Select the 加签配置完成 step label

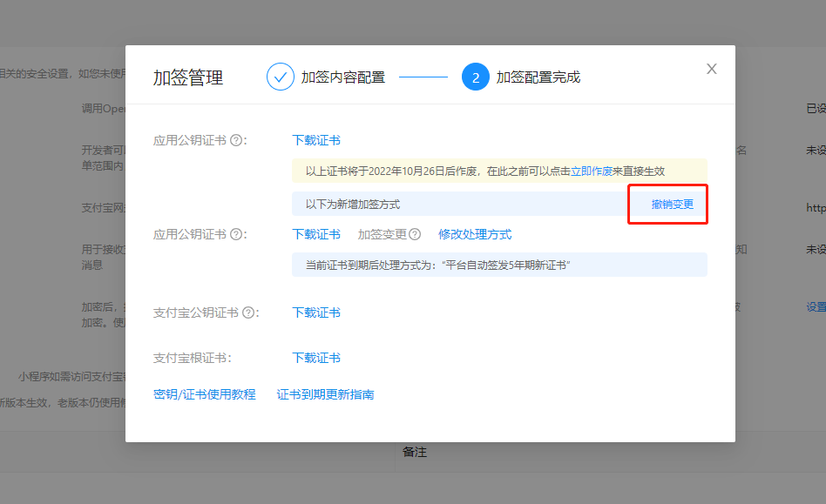(538, 77)
